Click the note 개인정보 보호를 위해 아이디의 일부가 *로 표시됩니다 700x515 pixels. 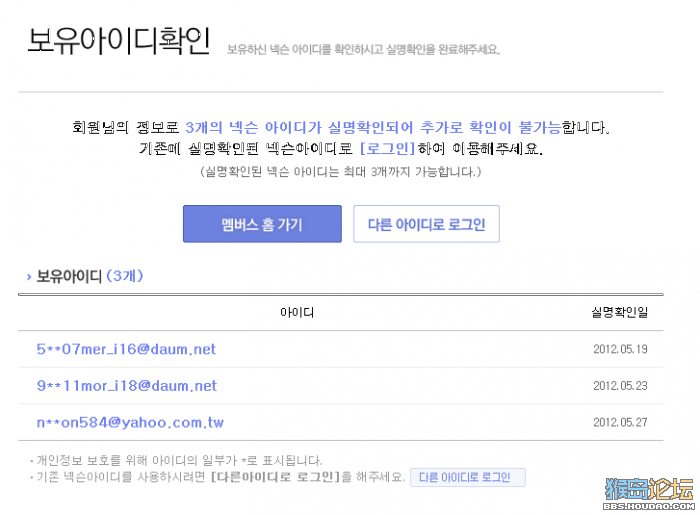pyautogui.click(x=179, y=460)
